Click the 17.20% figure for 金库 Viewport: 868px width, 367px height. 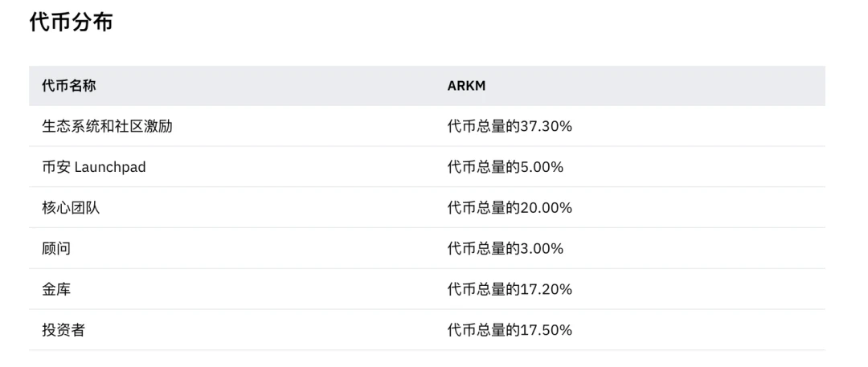click(547, 289)
